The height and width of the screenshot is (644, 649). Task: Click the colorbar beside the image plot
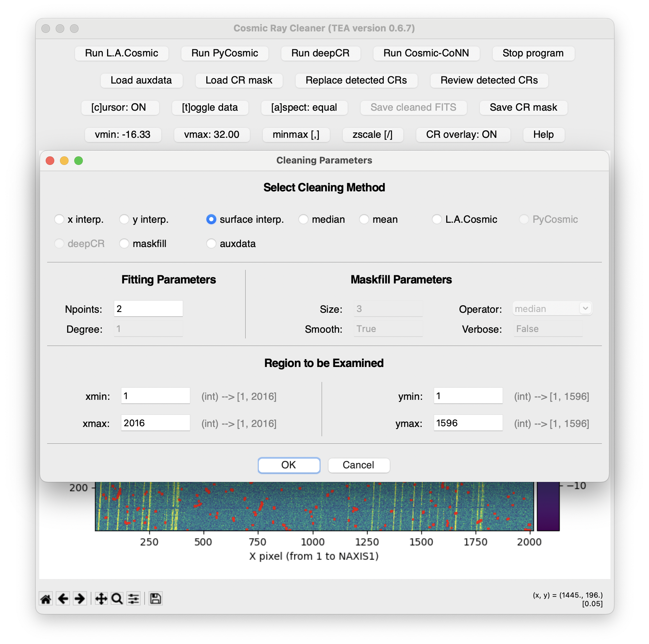coord(548,507)
